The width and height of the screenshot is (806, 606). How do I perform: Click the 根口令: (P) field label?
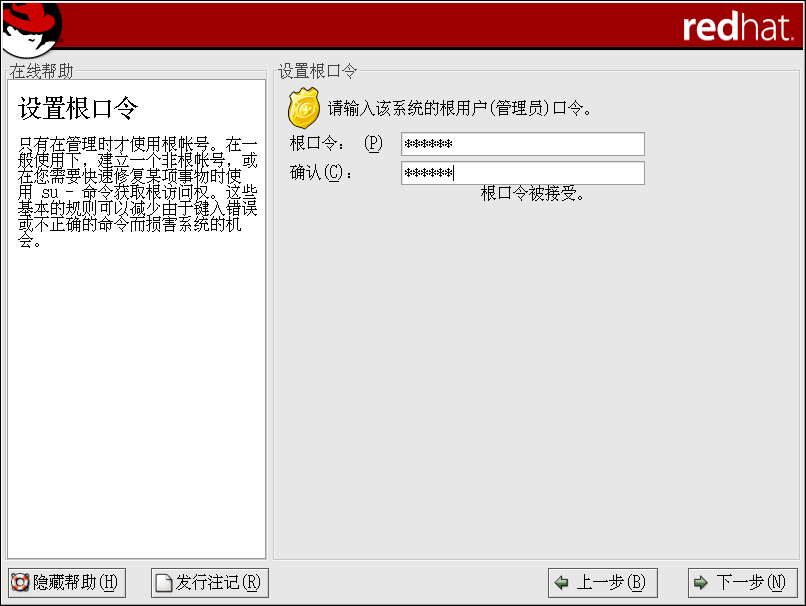pyautogui.click(x=336, y=143)
